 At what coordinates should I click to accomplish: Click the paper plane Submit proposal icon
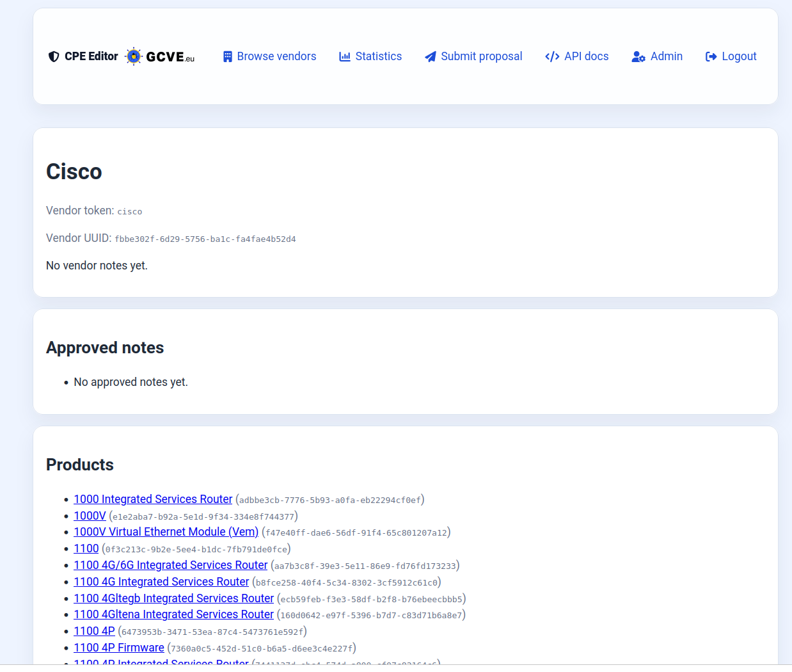coord(431,56)
